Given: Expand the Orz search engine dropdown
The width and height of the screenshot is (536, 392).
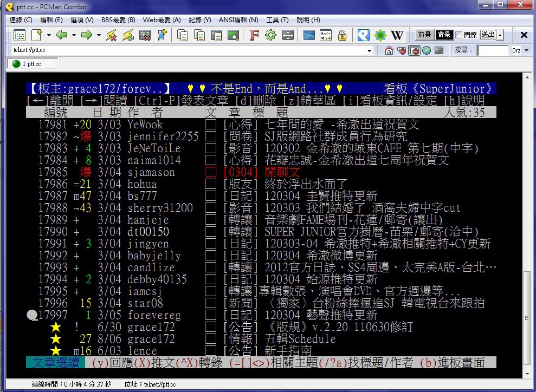Looking at the screenshot, I should 526,50.
